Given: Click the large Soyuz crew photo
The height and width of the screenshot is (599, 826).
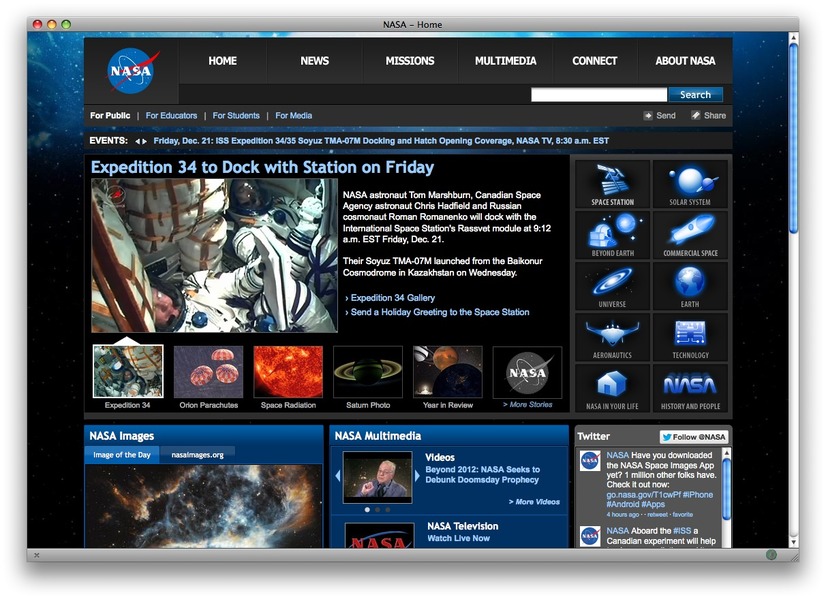Looking at the screenshot, I should 214,256.
